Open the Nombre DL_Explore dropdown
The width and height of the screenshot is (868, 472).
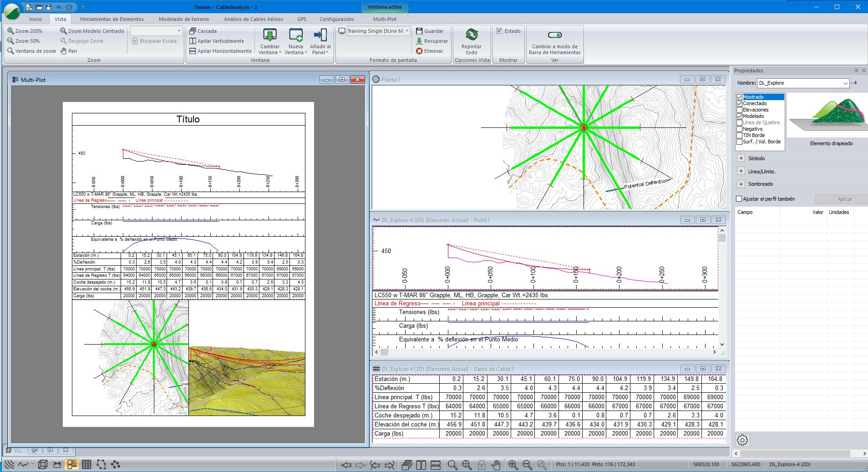point(845,83)
